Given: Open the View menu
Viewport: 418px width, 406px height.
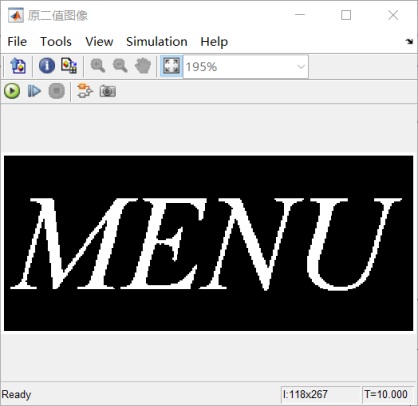Looking at the screenshot, I should pyautogui.click(x=99, y=42).
